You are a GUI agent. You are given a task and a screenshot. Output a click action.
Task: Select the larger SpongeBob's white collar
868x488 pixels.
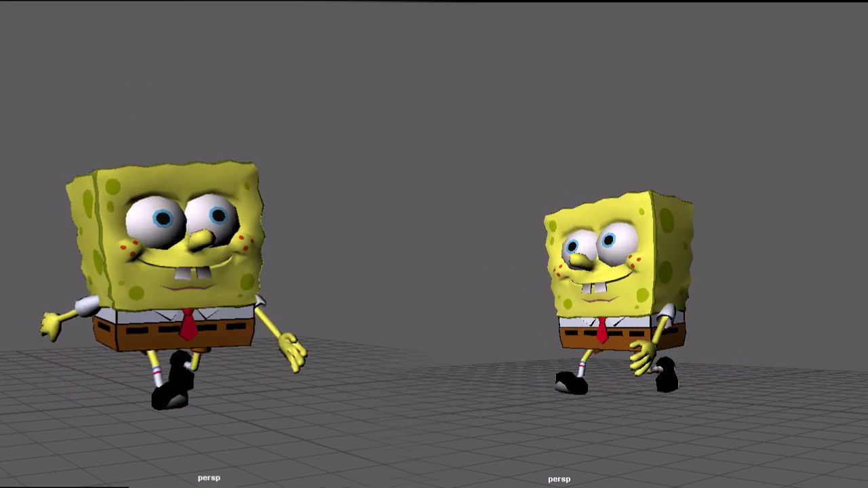pyautogui.click(x=146, y=315)
